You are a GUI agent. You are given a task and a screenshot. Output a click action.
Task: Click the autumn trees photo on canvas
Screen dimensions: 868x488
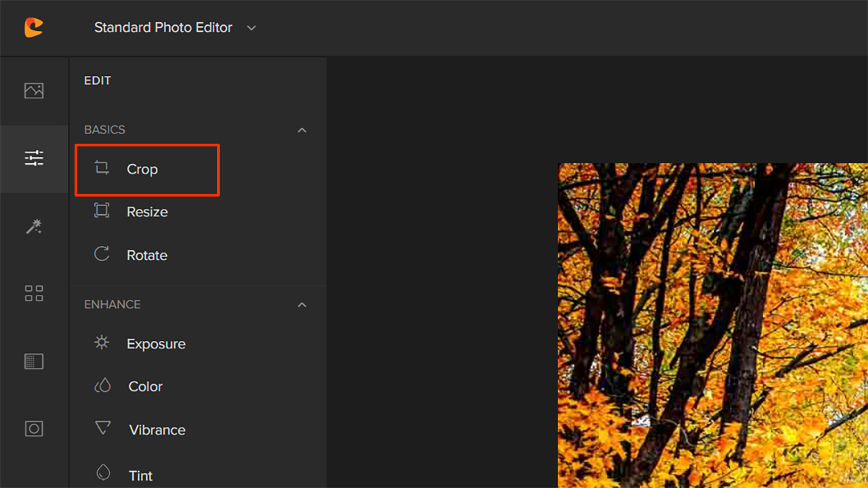pyautogui.click(x=712, y=325)
